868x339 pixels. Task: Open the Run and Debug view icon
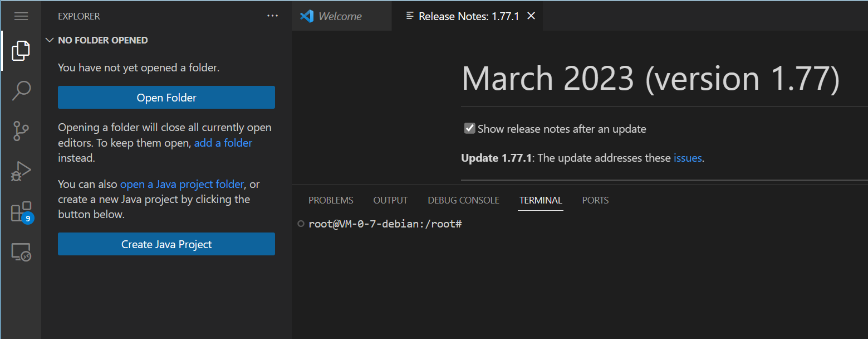pos(21,171)
